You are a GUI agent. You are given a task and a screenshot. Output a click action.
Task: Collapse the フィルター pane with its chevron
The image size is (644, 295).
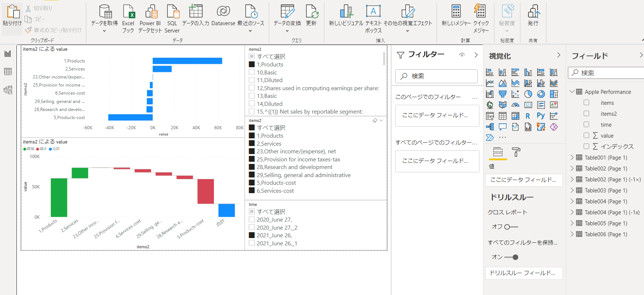(476, 55)
